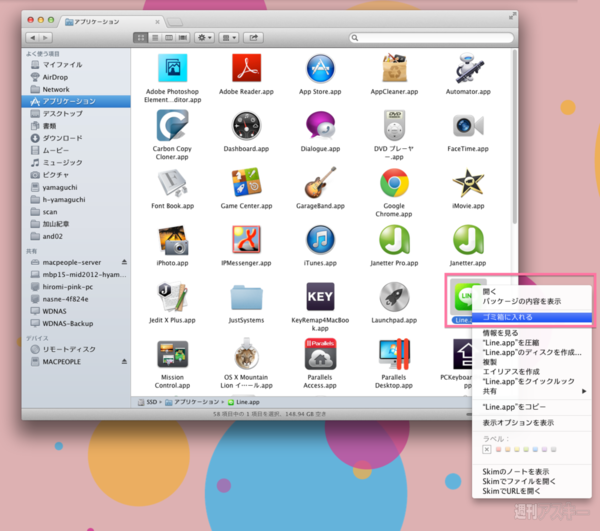Select ゴミ箱に入れる in the context menu
Viewport: 600px width, 531px height.
click(x=532, y=317)
